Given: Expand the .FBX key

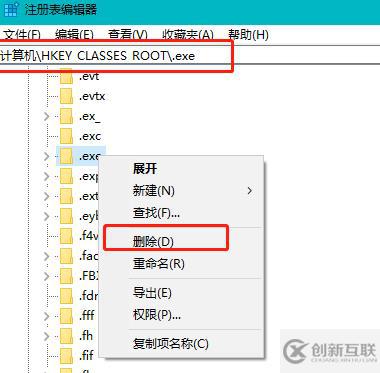Looking at the screenshot, I should [x=47, y=276].
